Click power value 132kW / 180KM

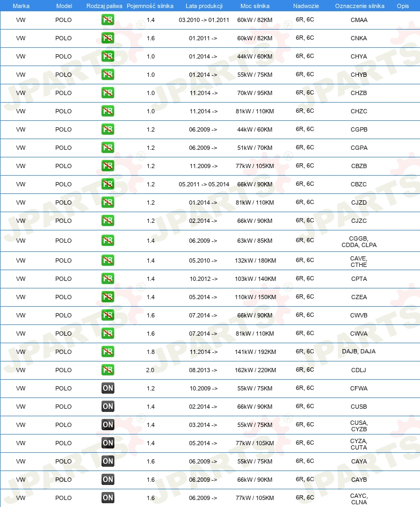(256, 260)
